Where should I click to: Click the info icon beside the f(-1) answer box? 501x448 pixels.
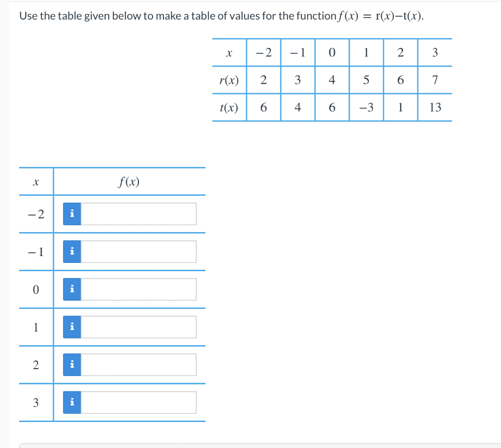pos(72,251)
